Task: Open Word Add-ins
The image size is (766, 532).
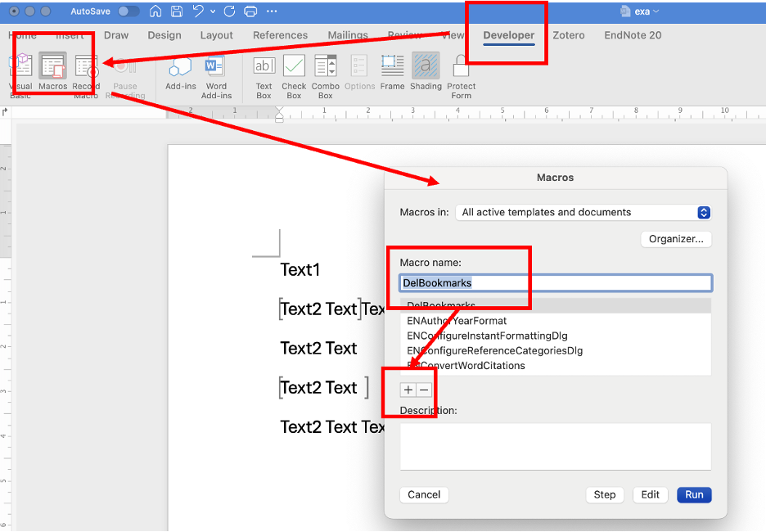Action: (216, 66)
